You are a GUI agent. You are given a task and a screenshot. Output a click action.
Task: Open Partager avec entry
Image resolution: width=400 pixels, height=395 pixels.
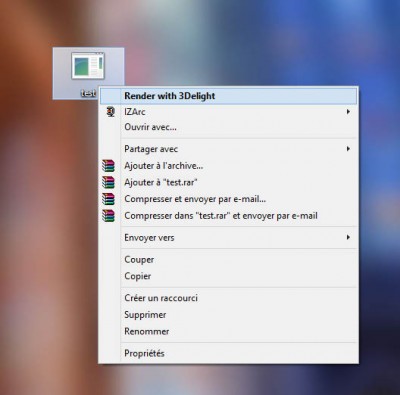pos(228,149)
